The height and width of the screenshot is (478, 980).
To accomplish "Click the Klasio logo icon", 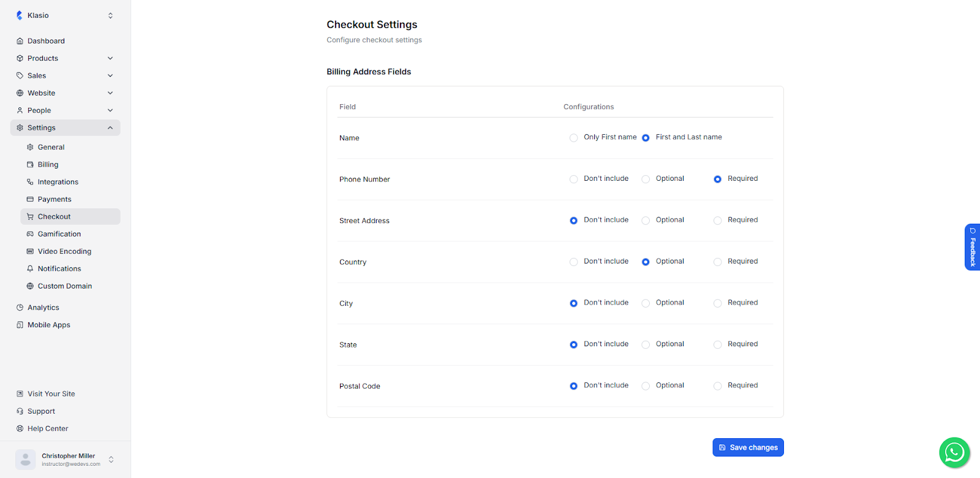I will pos(20,15).
